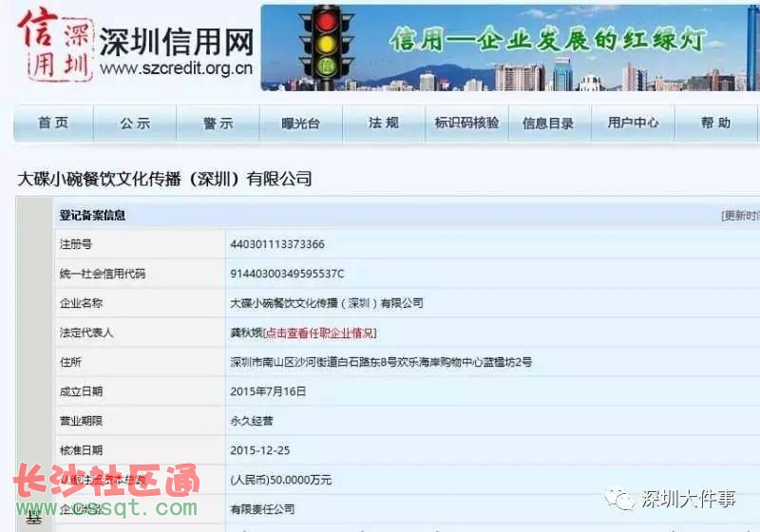Click the 企业名称 value cell

click(327, 303)
